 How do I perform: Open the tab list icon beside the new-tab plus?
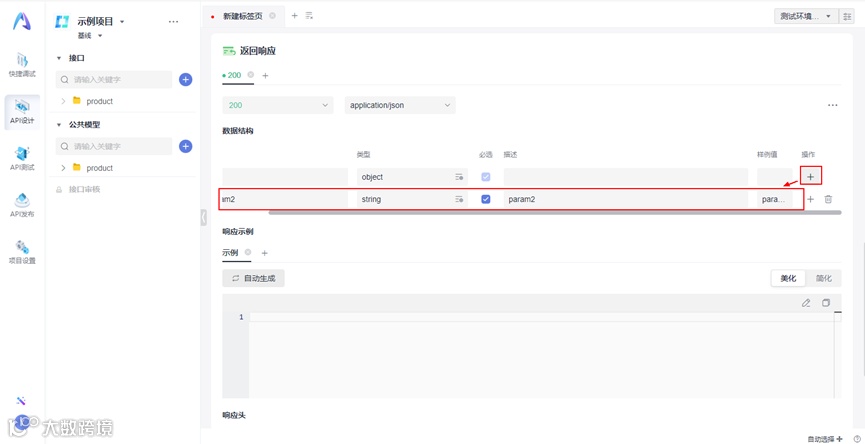pyautogui.click(x=309, y=16)
